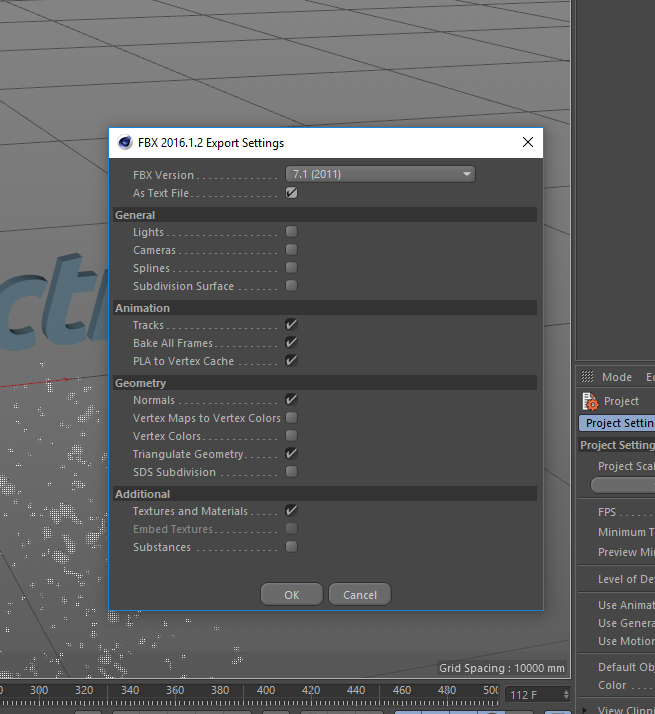655x714 pixels.
Task: Select the Project Settings tab
Action: [617, 423]
